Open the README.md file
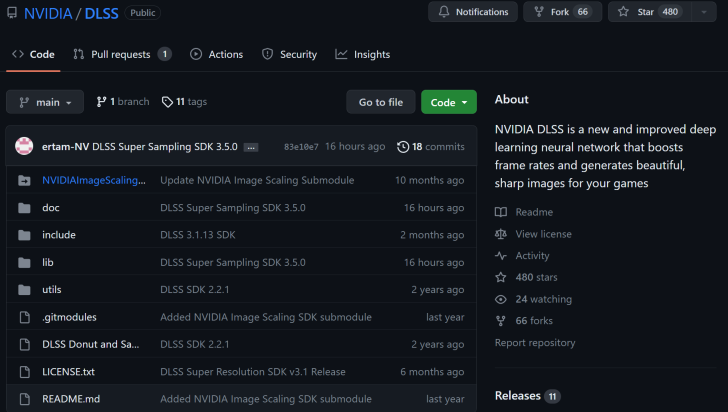Screen dimensions: 728x412 71,399
